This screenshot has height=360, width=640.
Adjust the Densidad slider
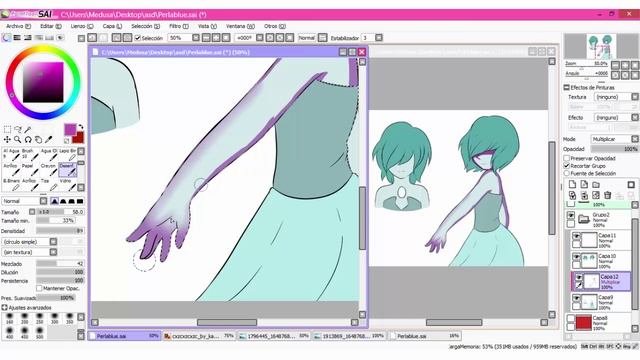point(60,231)
